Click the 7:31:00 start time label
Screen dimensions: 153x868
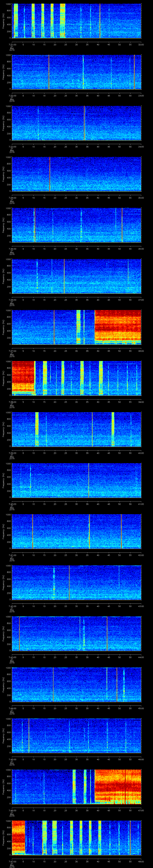pos(12,44)
